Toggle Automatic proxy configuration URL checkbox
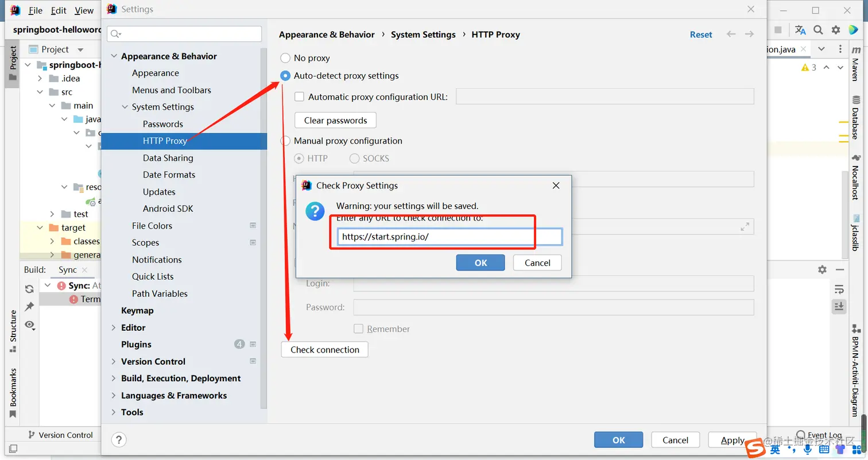The height and width of the screenshot is (460, 868). click(x=299, y=97)
